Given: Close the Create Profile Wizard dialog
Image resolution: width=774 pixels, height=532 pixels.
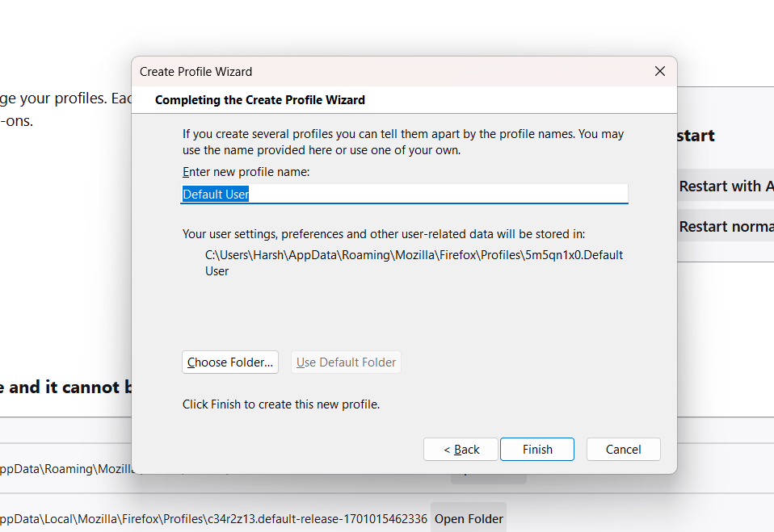Looking at the screenshot, I should 660,71.
